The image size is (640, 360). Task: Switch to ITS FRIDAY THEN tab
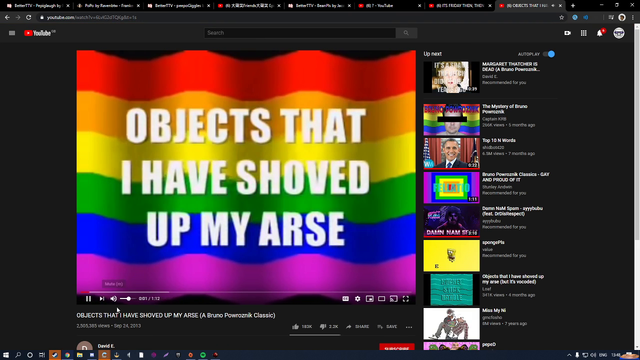tap(460, 6)
